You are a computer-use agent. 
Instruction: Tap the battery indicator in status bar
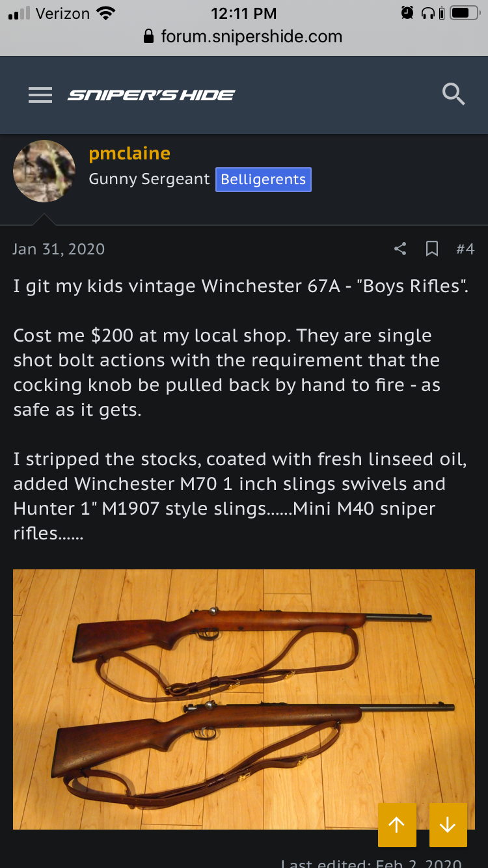465,13
